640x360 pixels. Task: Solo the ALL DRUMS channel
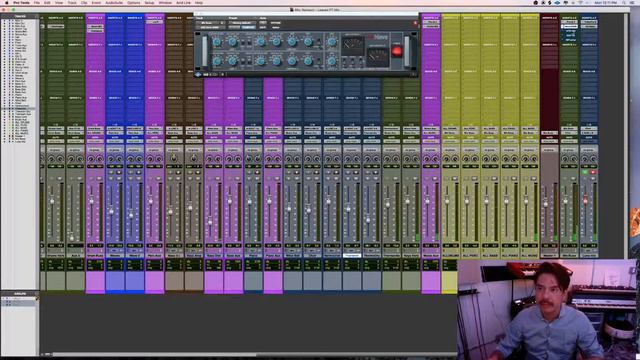pyautogui.click(x=447, y=178)
